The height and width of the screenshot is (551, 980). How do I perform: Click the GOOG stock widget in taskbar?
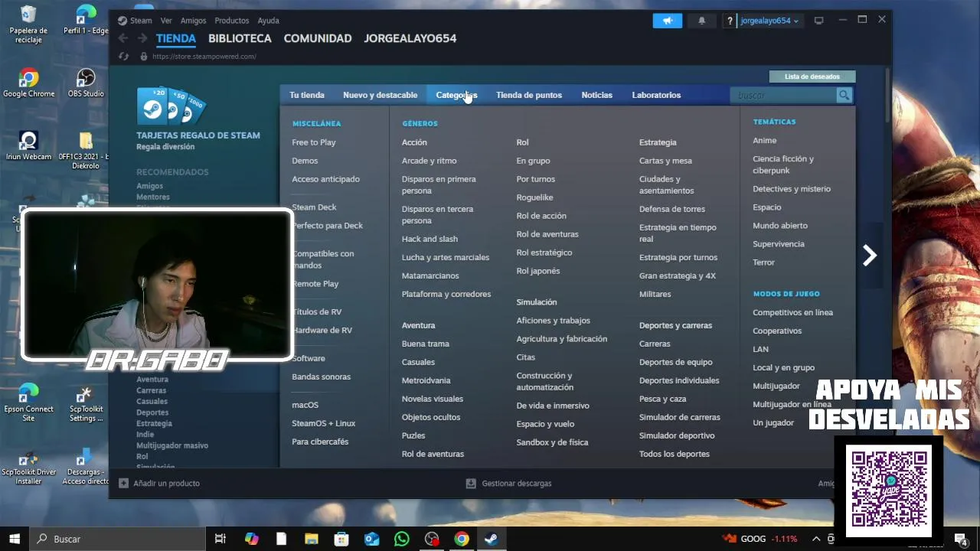[x=760, y=539]
